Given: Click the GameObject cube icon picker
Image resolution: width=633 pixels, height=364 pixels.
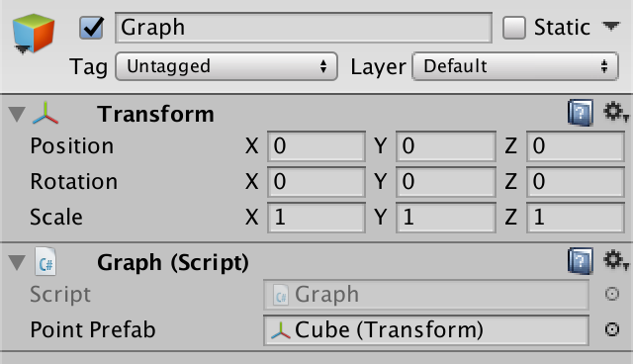Looking at the screenshot, I should [33, 34].
